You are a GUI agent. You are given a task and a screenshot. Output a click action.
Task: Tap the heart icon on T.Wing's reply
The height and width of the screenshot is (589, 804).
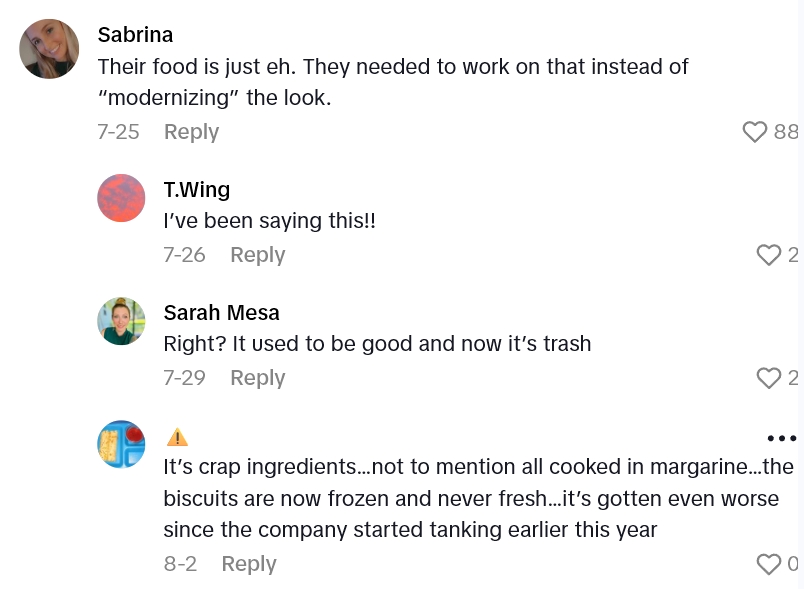click(769, 255)
